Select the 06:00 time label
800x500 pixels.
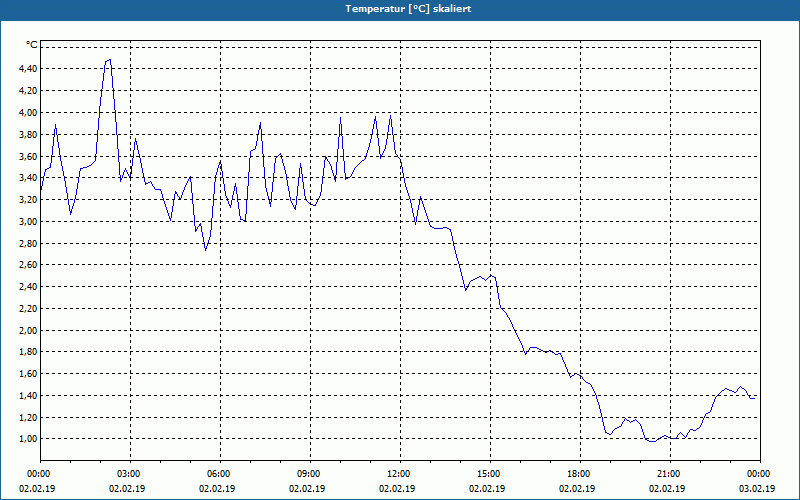[x=220, y=474]
